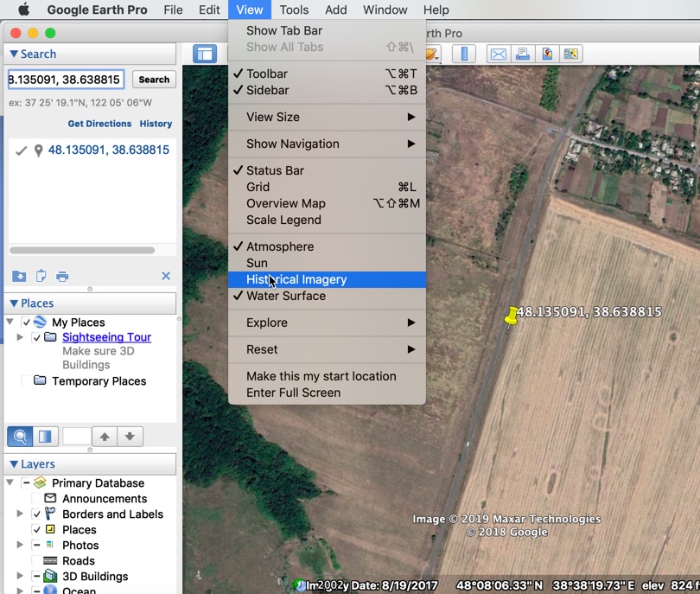The height and width of the screenshot is (594, 700).
Task: Toggle the Photos layer checkbox
Action: click(x=36, y=546)
